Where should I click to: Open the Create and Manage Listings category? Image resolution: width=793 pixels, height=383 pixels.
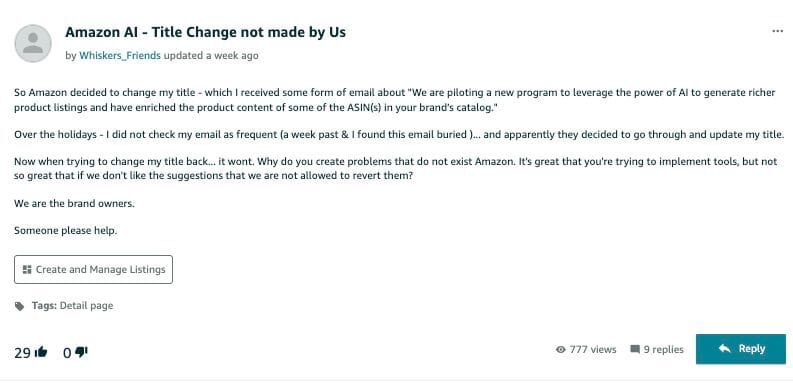coord(94,269)
